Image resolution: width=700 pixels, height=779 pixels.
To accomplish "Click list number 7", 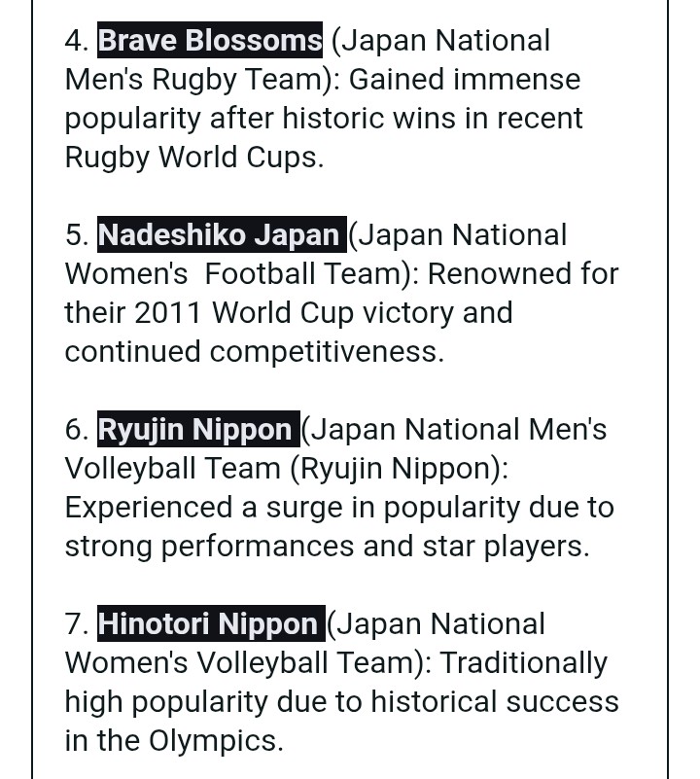I will [x=76, y=623].
